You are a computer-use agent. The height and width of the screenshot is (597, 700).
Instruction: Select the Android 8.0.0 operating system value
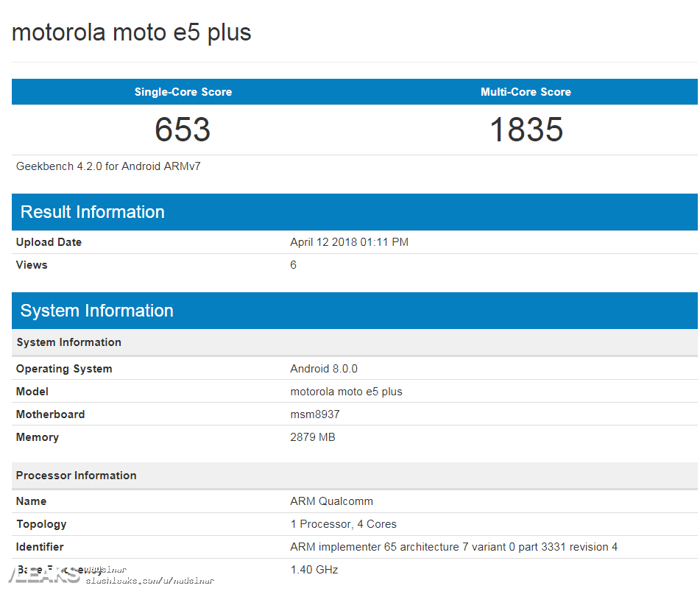[324, 369]
